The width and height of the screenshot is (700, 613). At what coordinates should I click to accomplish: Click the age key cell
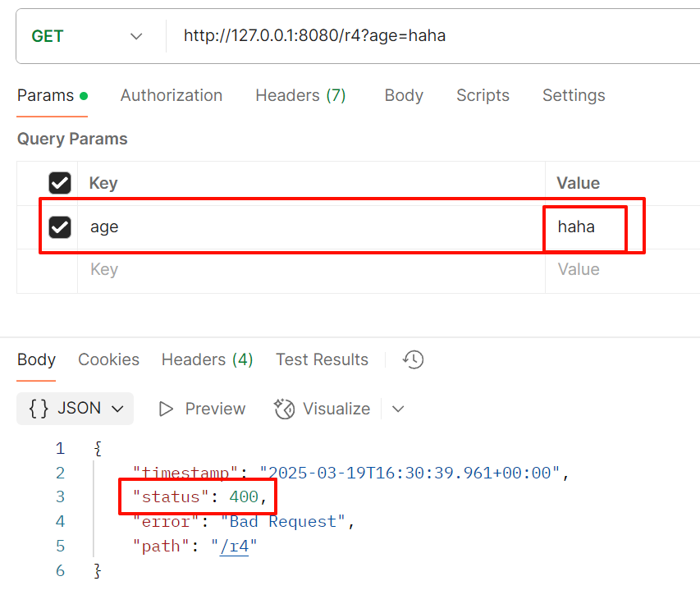tap(311, 226)
